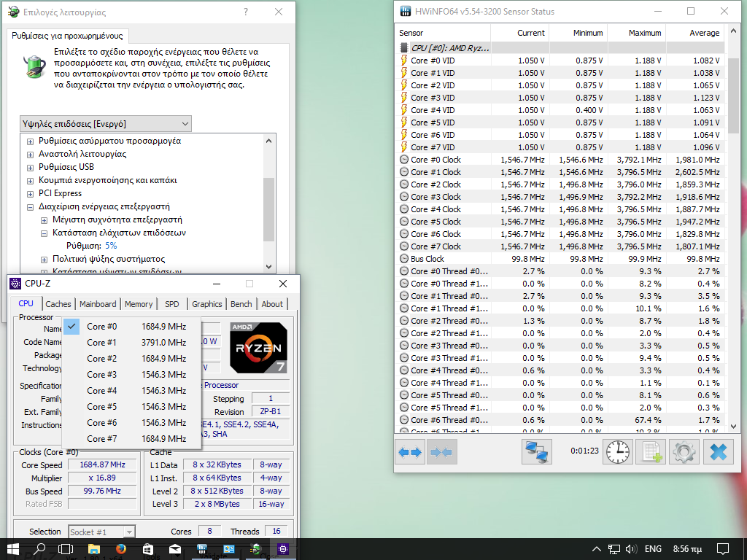747x560 pixels.
Task: Expand PCI Express tree node
Action: pyautogui.click(x=30, y=194)
